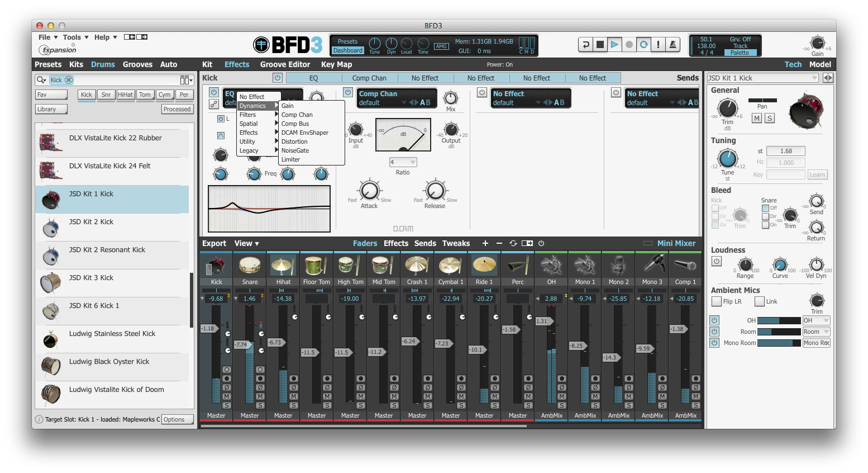
Task: Switch to the Groove Editor tab
Action: click(x=285, y=64)
